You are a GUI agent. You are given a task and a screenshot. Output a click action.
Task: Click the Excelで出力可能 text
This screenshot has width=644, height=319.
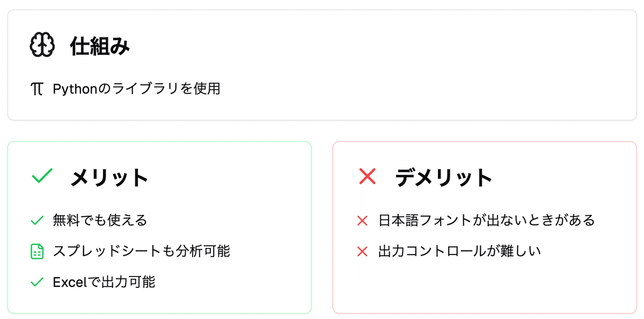coord(104,282)
